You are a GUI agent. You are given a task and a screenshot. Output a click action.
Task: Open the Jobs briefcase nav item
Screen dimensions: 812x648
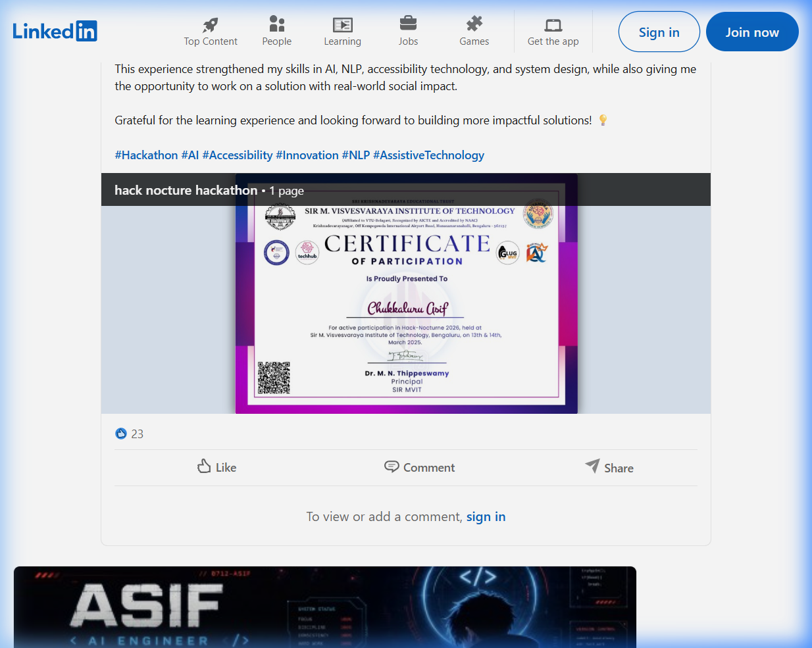tap(408, 32)
